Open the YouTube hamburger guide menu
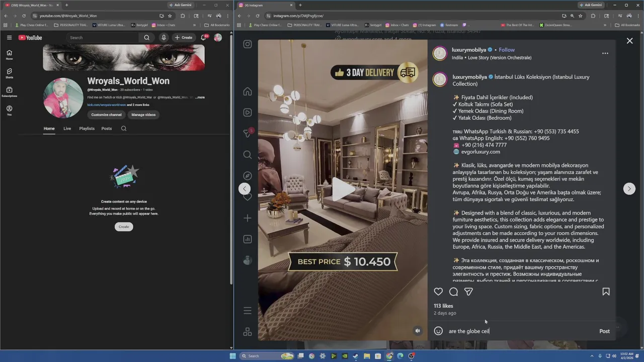The width and height of the screenshot is (644, 362). coord(9,38)
